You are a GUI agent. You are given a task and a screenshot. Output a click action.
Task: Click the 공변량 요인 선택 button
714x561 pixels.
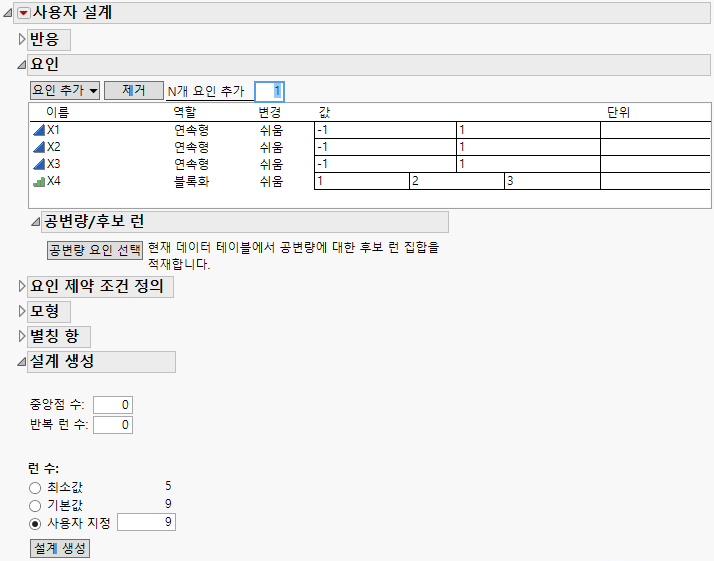click(x=95, y=250)
